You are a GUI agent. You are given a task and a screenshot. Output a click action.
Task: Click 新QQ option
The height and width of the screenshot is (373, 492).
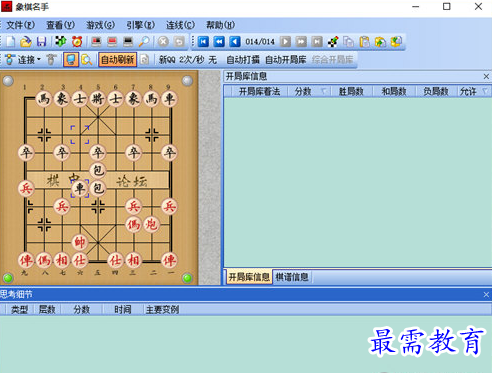pyautogui.click(x=167, y=60)
